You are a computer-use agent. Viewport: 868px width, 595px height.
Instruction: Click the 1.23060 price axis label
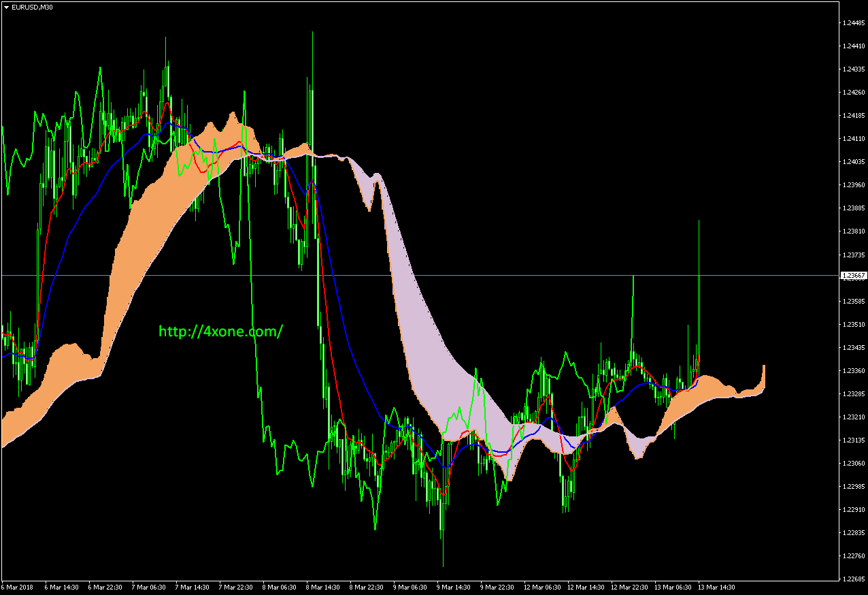pyautogui.click(x=853, y=463)
